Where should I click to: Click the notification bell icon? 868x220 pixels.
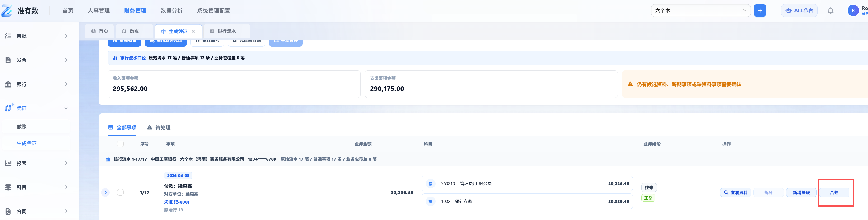830,11
